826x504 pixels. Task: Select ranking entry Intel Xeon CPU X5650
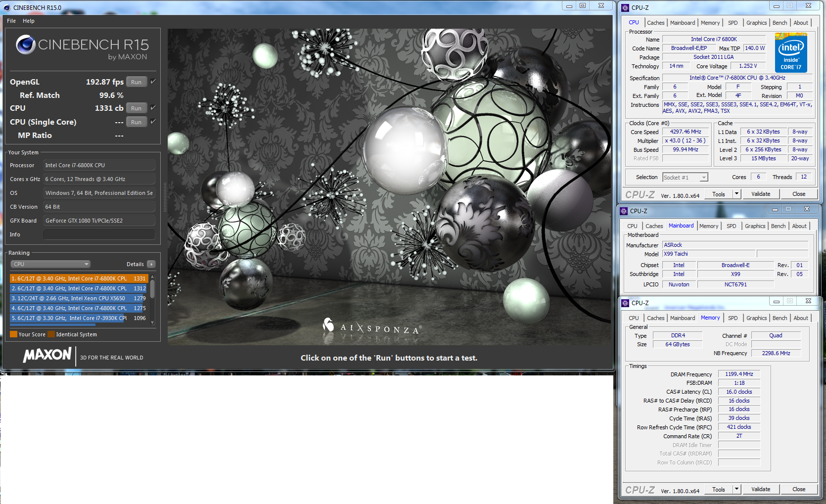(x=79, y=298)
